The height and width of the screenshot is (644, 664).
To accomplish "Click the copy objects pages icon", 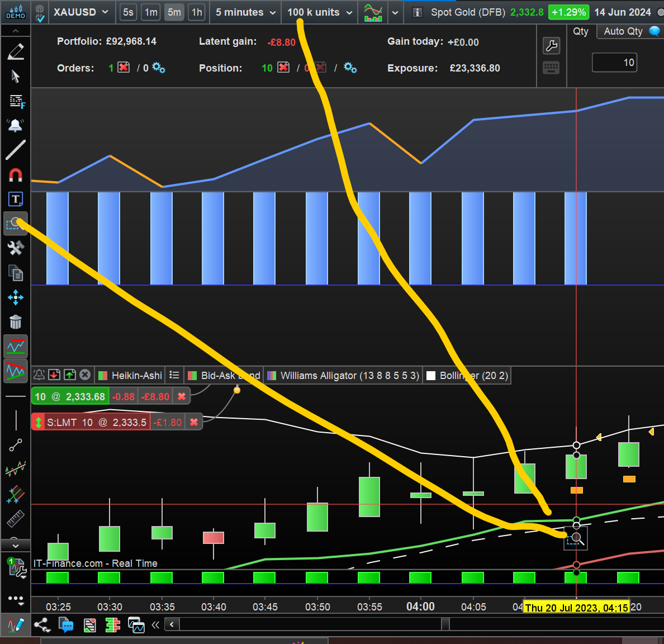I will [x=16, y=273].
